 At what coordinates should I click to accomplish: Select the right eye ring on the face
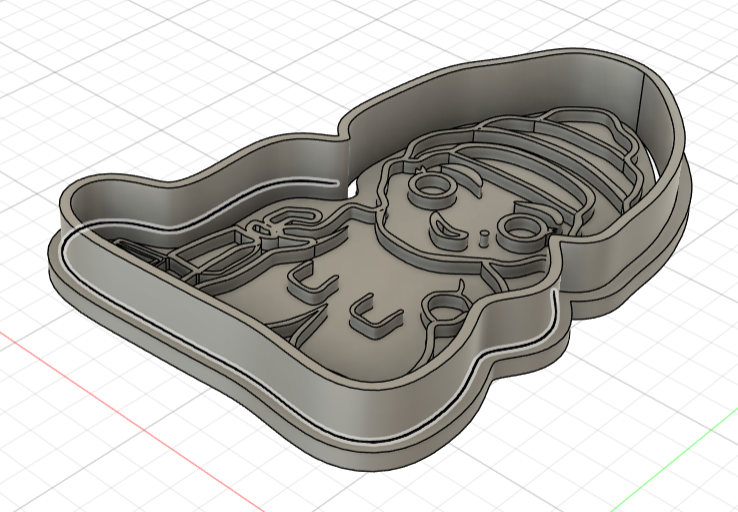pyautogui.click(x=519, y=231)
